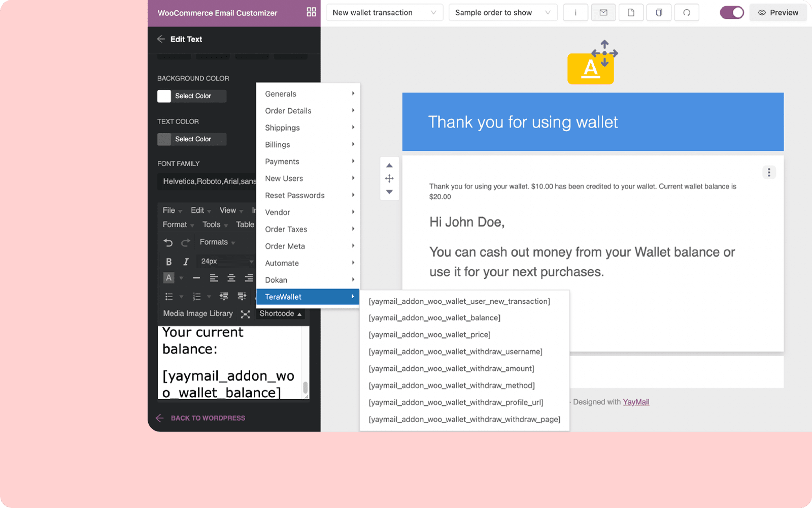This screenshot has width=812, height=508.
Task: Select the text color swatch
Action: [164, 139]
